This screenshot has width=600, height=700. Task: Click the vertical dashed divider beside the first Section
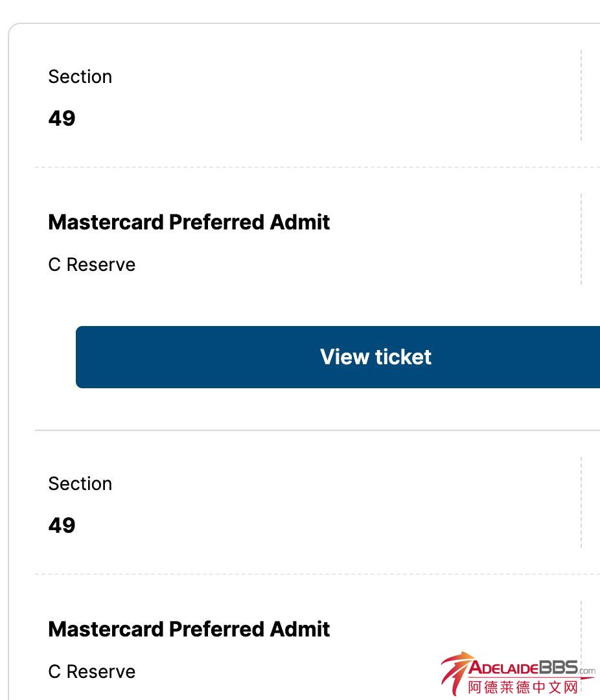pos(581,95)
